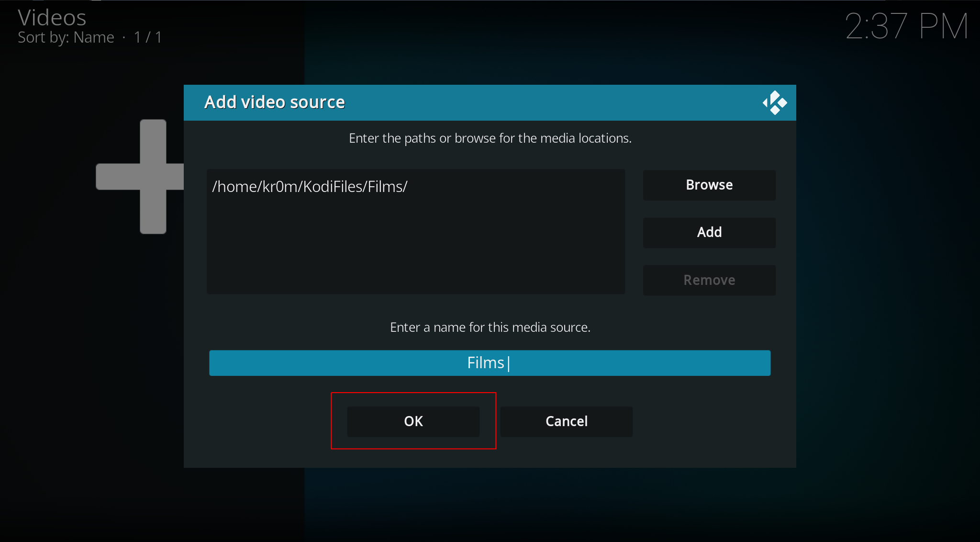Click the Add video source title
Viewport: 980px width, 542px height.
point(274,102)
